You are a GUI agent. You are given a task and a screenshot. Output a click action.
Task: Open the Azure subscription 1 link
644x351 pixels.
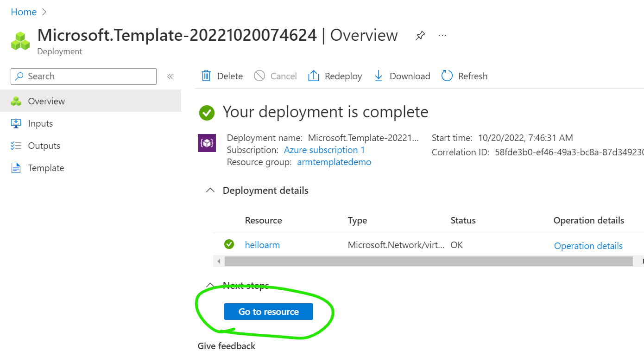click(x=324, y=150)
